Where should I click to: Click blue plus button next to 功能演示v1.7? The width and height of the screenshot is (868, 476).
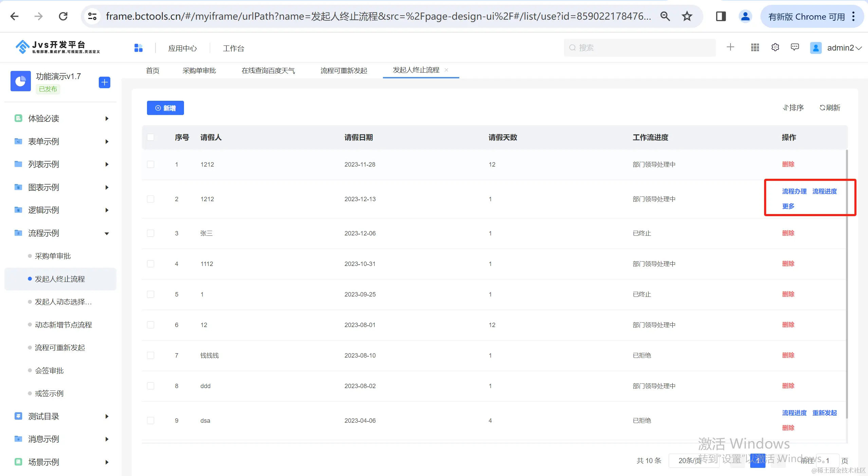click(104, 82)
